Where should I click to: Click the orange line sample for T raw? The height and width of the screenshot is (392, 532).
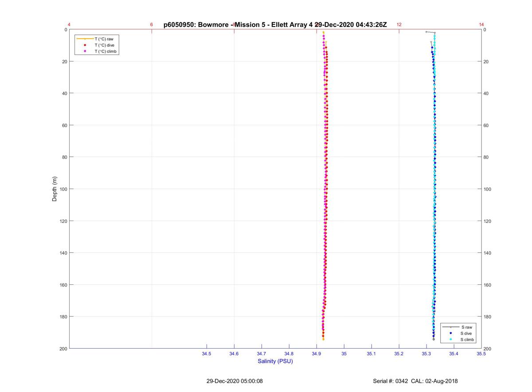pyautogui.click(x=85, y=39)
